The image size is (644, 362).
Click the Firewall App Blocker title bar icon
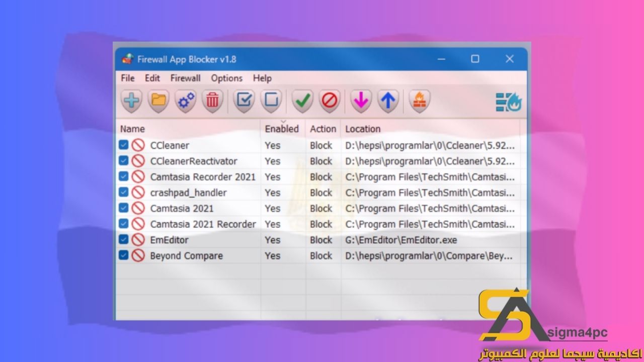pos(127,59)
